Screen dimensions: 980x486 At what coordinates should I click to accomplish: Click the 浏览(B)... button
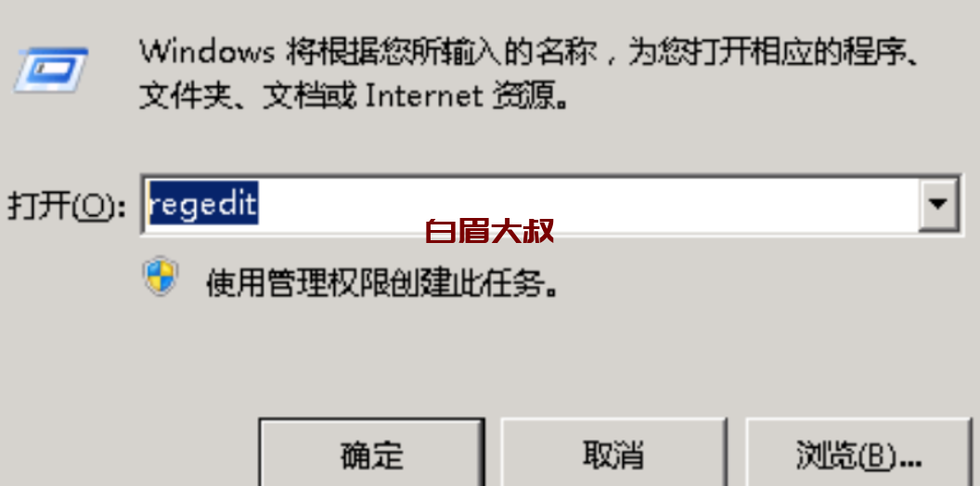(858, 453)
